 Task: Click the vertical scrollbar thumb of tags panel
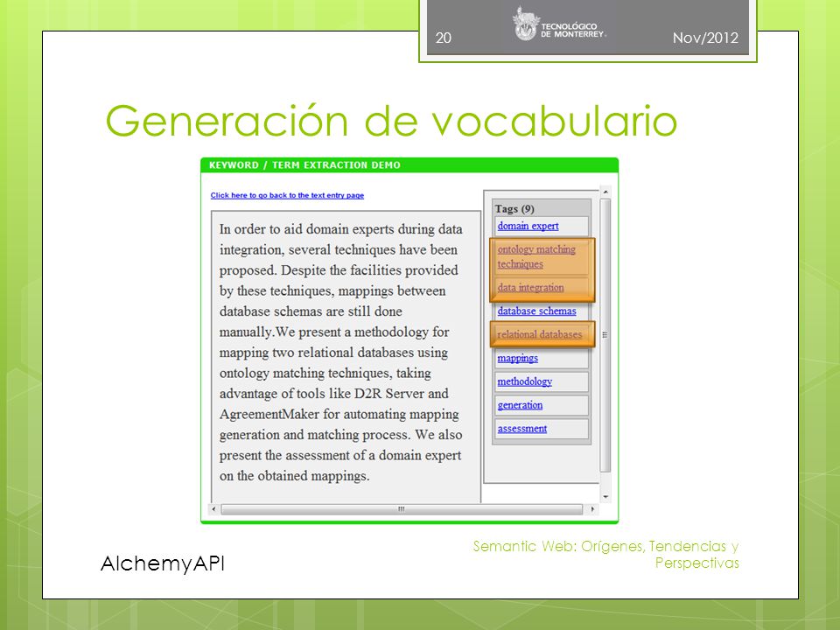605,335
